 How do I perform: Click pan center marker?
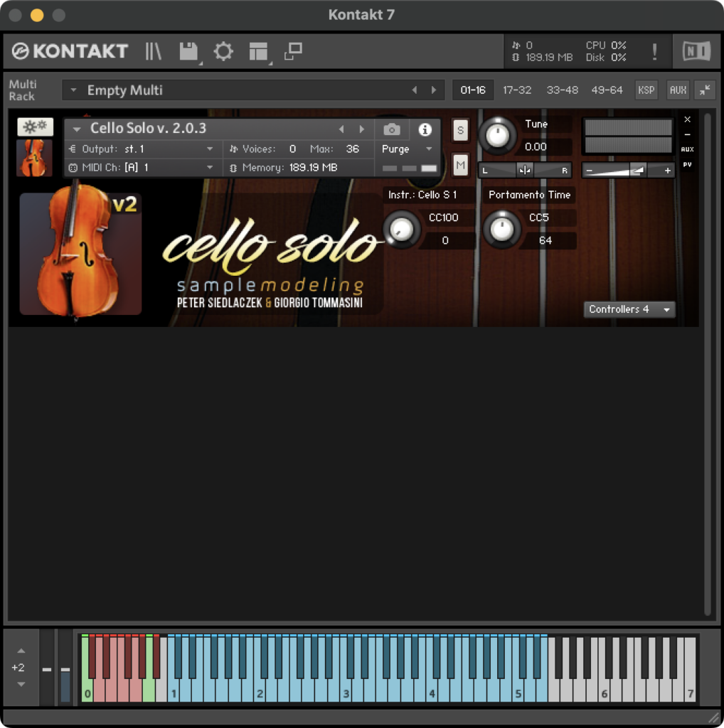click(525, 171)
